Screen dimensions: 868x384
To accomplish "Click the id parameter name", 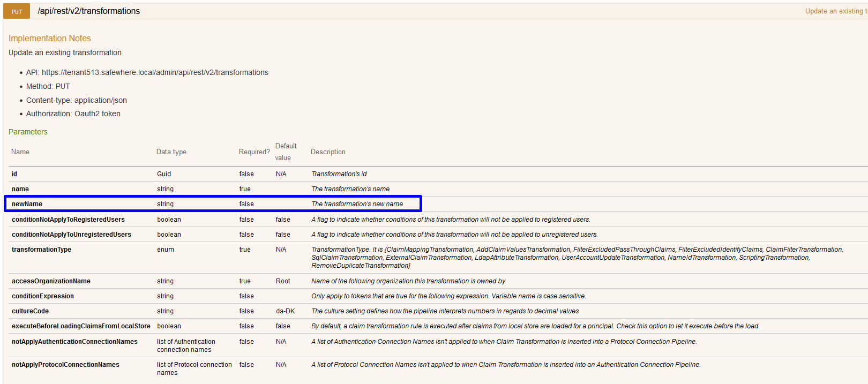I will (14, 174).
